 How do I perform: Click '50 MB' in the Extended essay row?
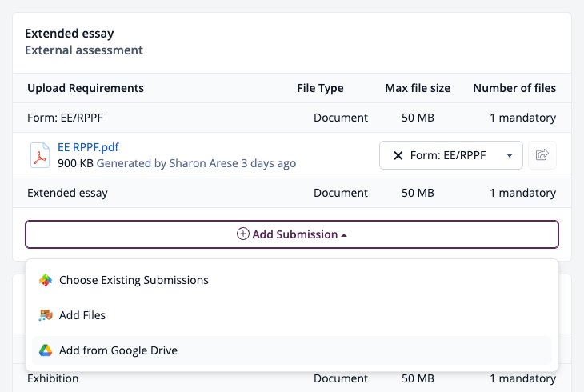coord(418,193)
